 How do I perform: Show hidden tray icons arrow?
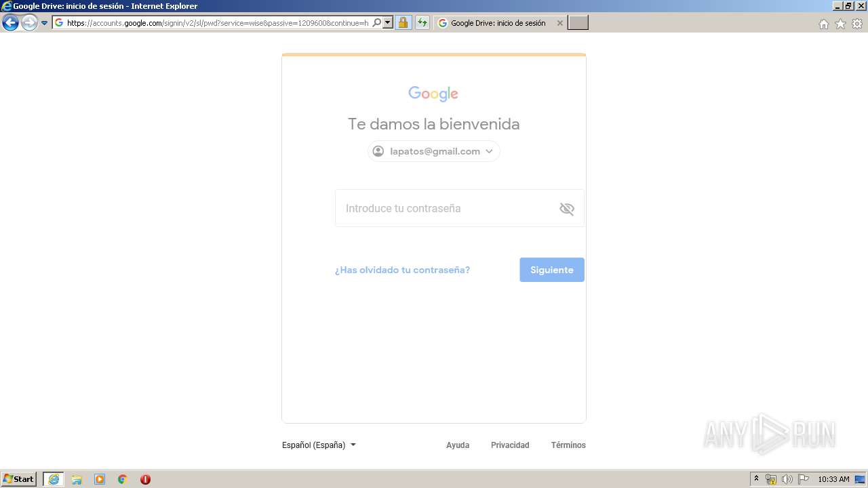pyautogui.click(x=757, y=479)
